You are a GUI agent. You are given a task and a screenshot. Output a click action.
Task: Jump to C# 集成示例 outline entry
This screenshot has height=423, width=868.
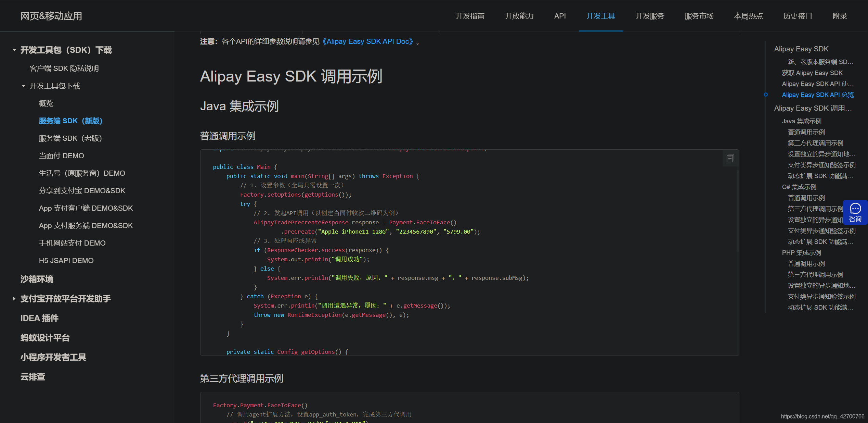click(x=799, y=187)
